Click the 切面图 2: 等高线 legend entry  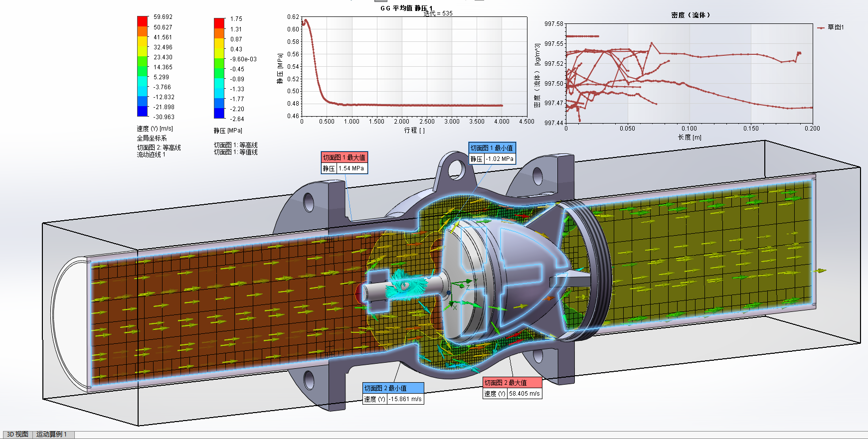click(x=159, y=147)
